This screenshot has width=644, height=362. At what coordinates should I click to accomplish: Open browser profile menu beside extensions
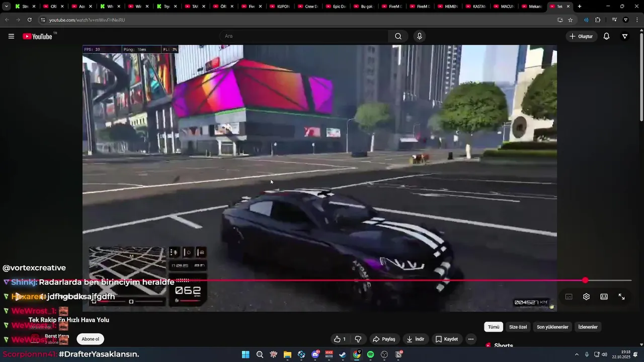point(625,20)
